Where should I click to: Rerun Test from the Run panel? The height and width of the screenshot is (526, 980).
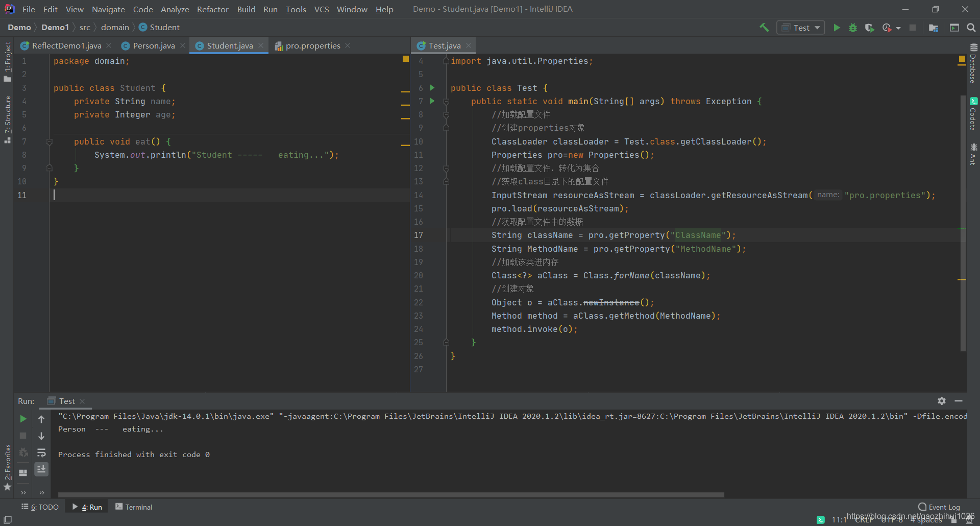[x=23, y=419]
